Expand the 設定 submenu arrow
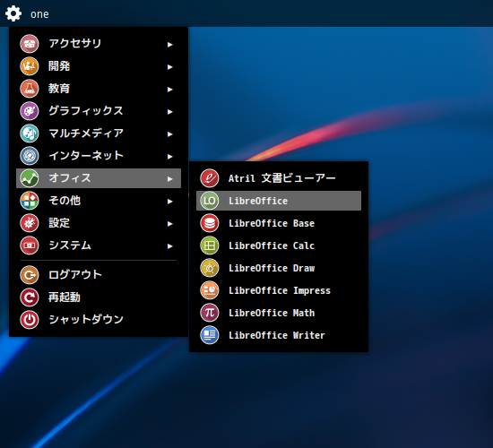This screenshot has width=493, height=448. click(170, 224)
